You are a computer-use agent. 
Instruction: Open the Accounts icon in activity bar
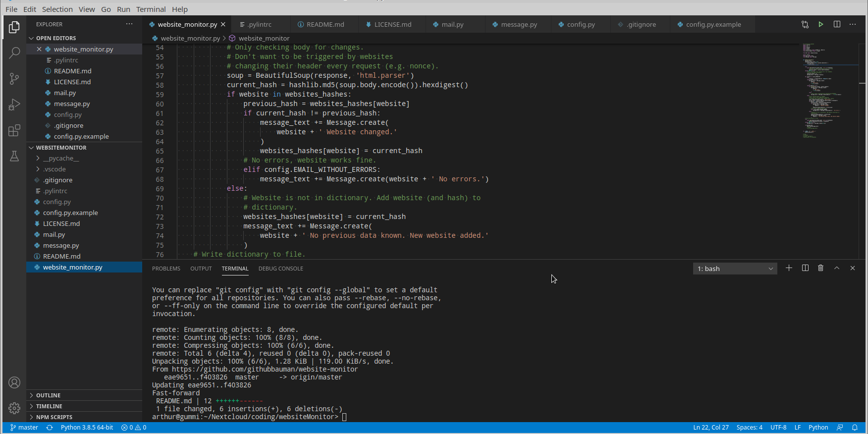(14, 382)
